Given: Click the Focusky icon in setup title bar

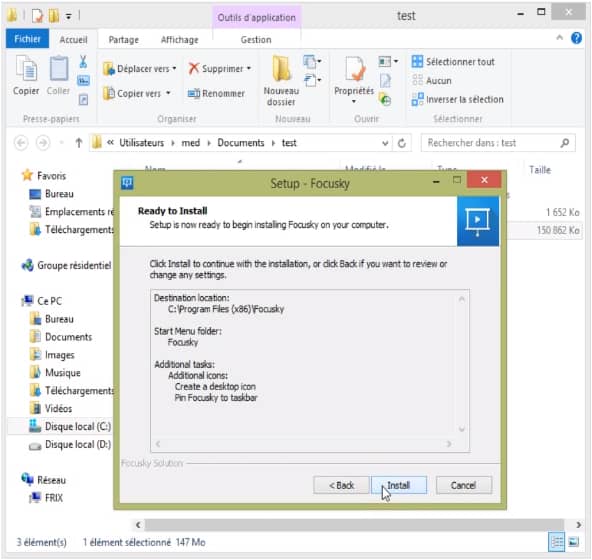Looking at the screenshot, I should point(127,183).
